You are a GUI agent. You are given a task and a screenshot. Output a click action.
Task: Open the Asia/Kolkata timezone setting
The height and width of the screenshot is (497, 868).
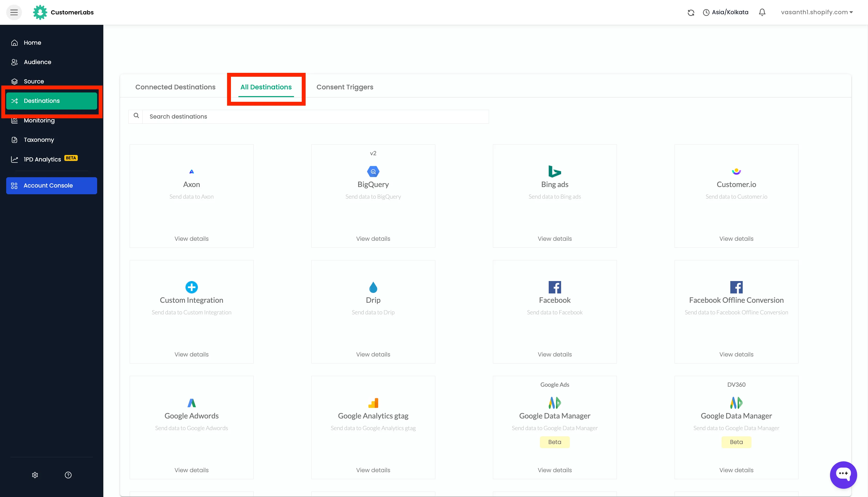[x=726, y=12]
